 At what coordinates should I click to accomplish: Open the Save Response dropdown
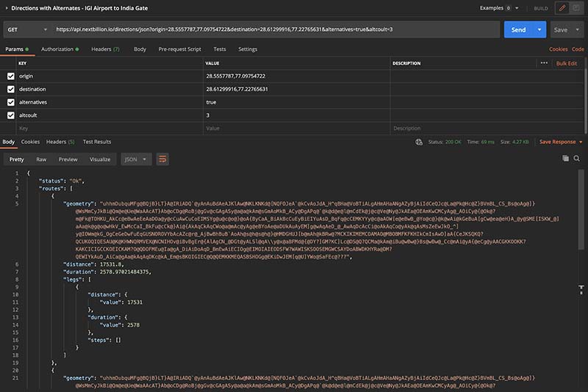pos(561,142)
